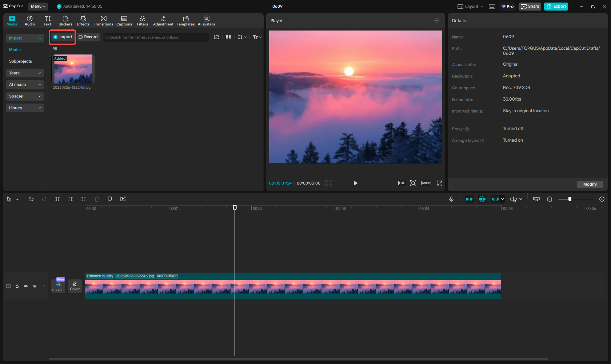
Task: Open the Effects panel
Action: pyautogui.click(x=83, y=21)
